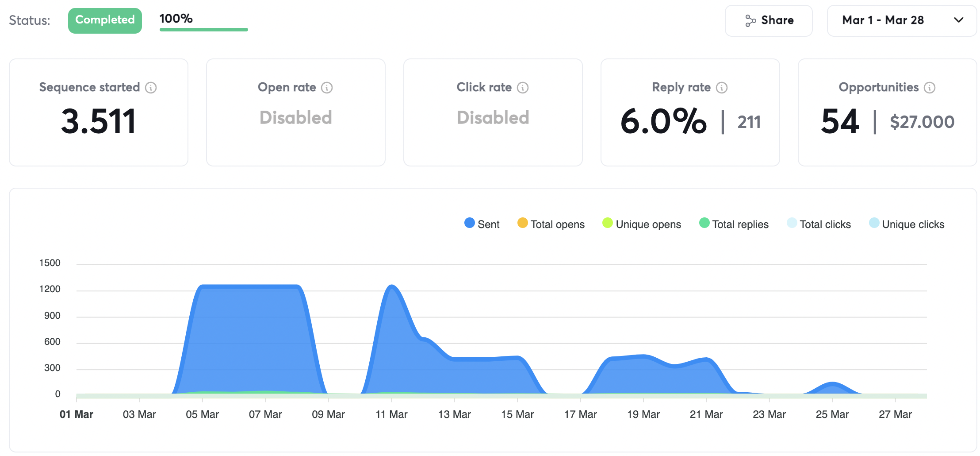Screen dimensions: 980x456
Task: Show the Total clicks series
Action: 819,224
